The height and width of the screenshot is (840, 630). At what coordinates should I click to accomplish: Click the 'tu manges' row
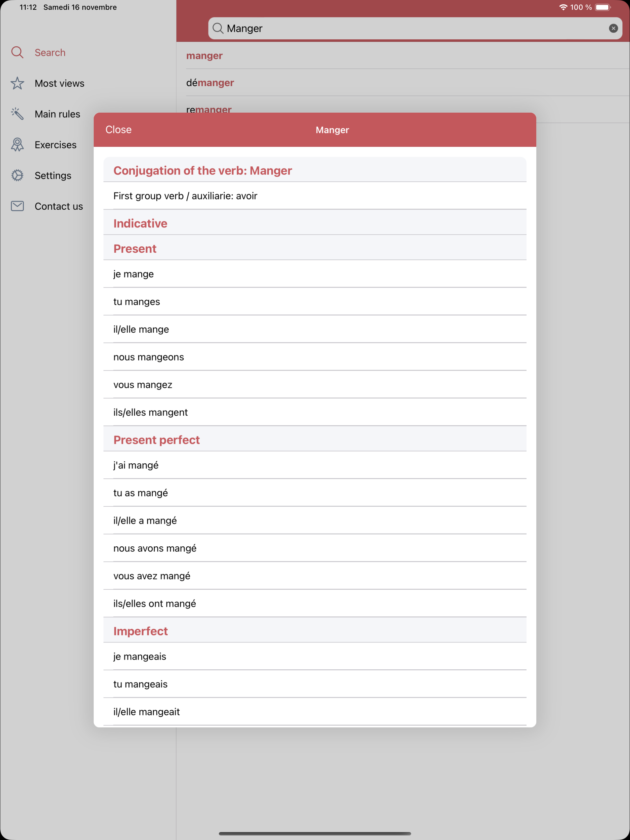click(x=315, y=302)
